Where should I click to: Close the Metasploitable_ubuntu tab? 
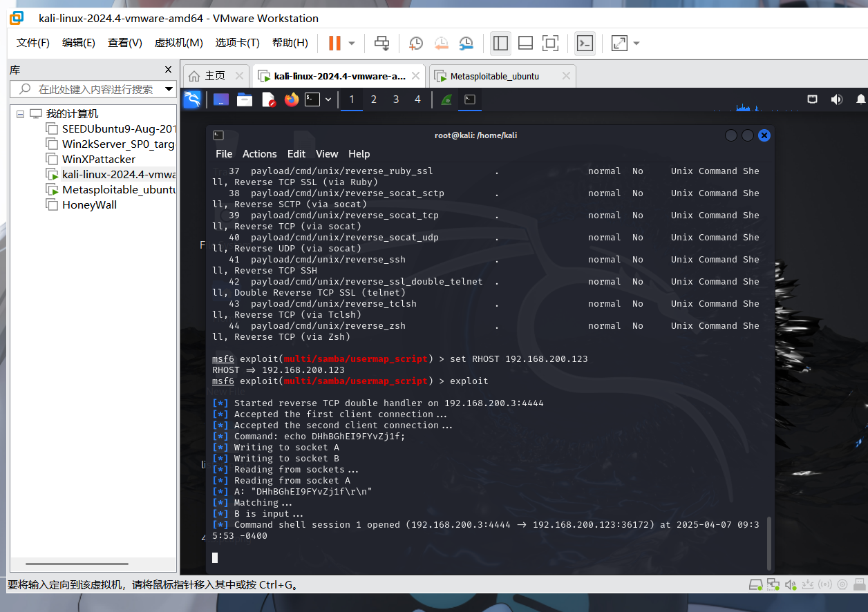tap(566, 76)
